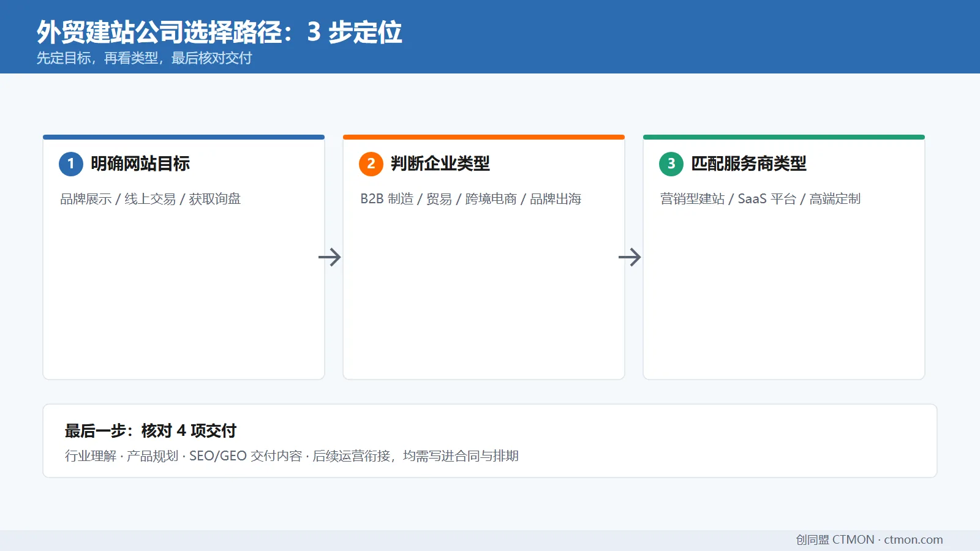Select the slide title 外贸建站公司选择路径：3 步定位

pyautogui.click(x=219, y=32)
